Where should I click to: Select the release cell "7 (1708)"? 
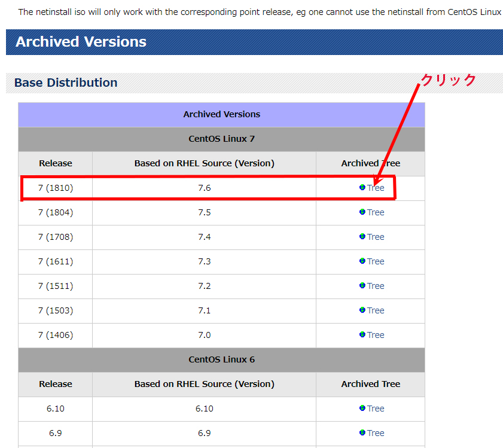tap(56, 237)
